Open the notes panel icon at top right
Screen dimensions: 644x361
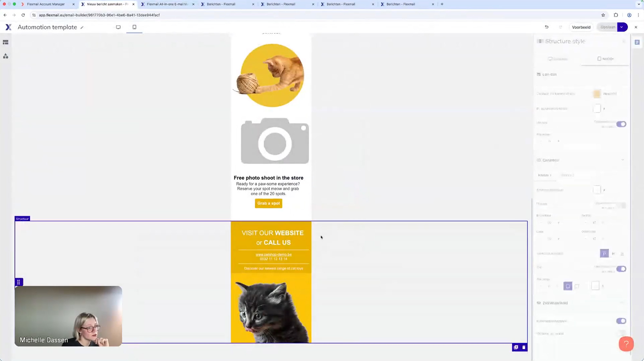pos(638,42)
